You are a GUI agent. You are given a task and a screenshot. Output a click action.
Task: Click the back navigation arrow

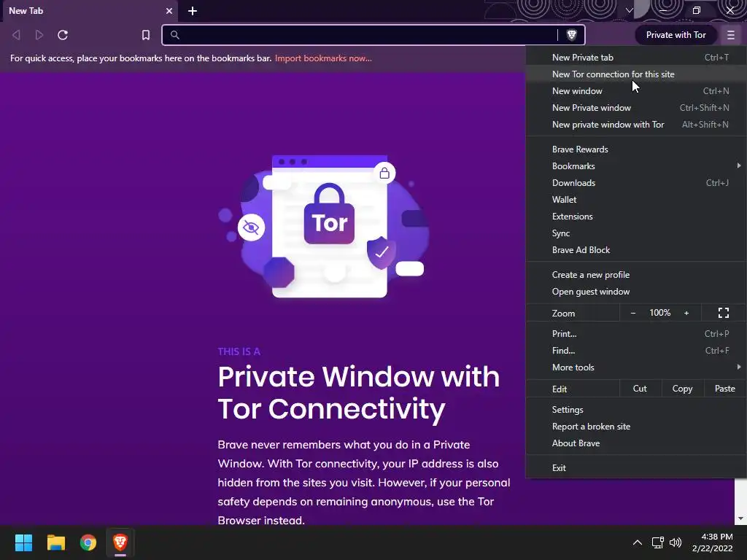[x=16, y=35]
